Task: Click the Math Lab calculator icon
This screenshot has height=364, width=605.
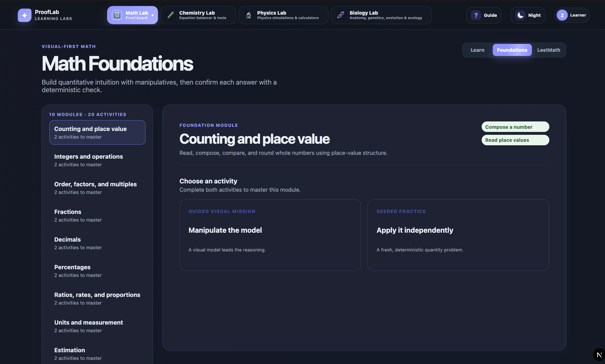Action: 117,15
